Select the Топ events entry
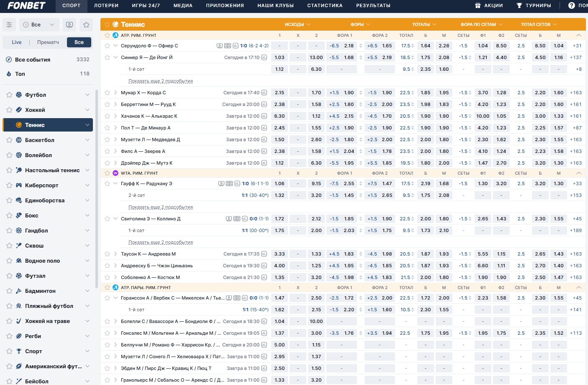Image resolution: width=588 pixels, height=385 pixels. 48,74
